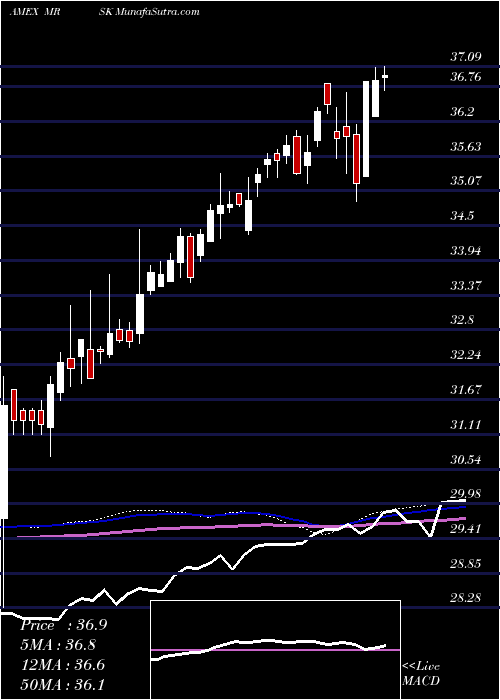The image size is (500, 700).
Task: Click the 35.63 price axis label
Action: pos(466,146)
